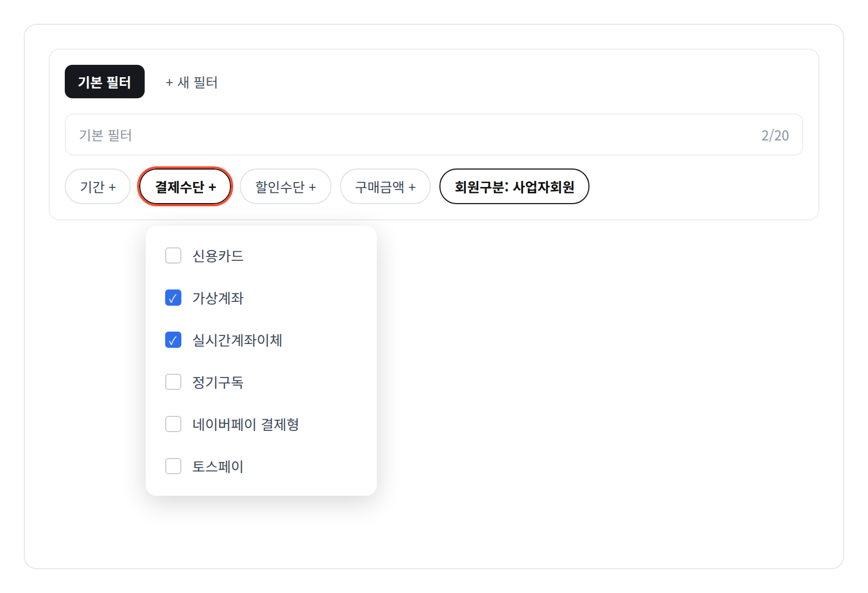Image resolution: width=868 pixels, height=593 pixels.
Task: Check the 신용카드 checkbox
Action: (x=173, y=255)
